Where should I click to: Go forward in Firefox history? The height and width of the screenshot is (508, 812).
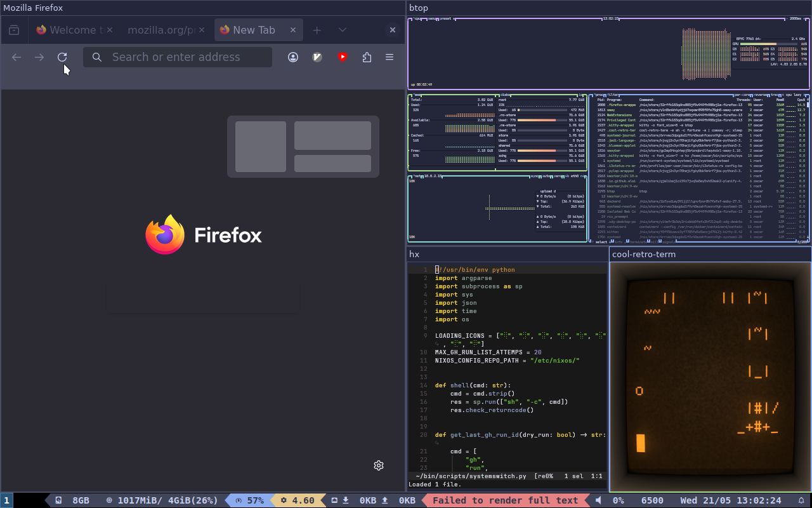pyautogui.click(x=39, y=57)
